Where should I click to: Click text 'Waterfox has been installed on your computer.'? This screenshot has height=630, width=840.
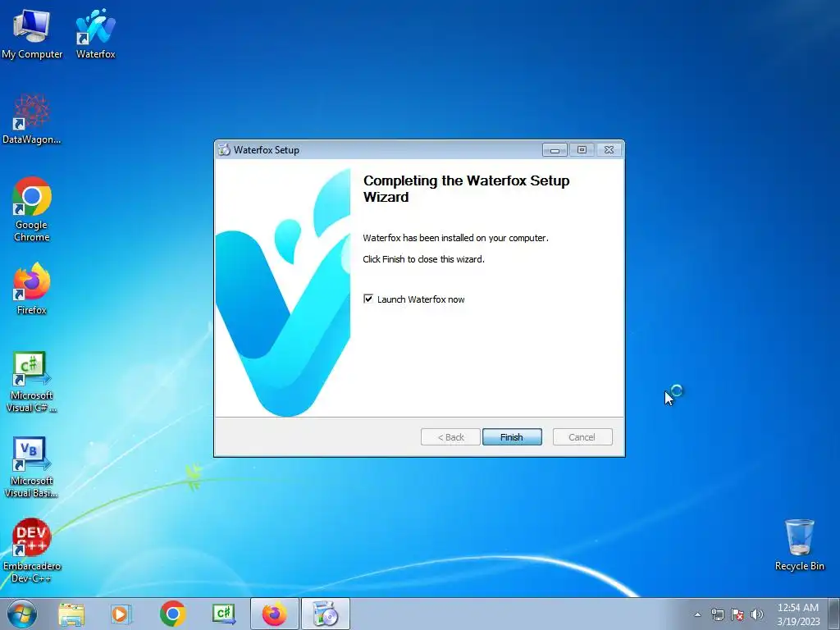pyautogui.click(x=455, y=238)
